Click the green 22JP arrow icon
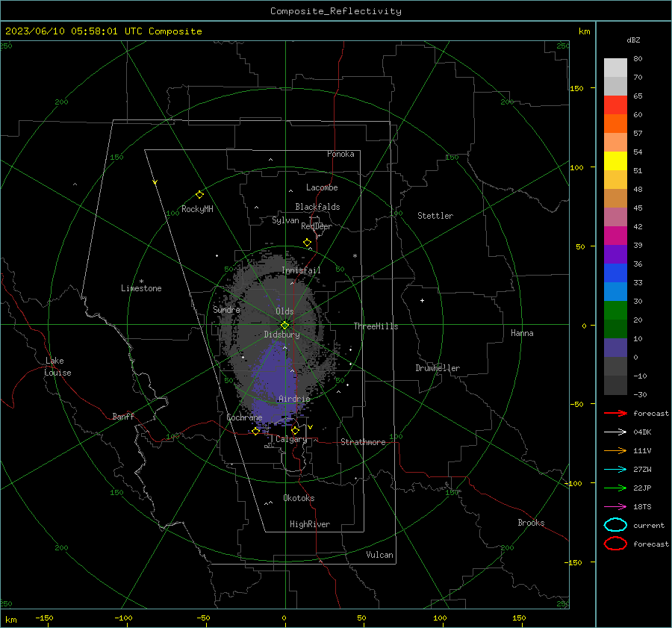 [x=615, y=488]
